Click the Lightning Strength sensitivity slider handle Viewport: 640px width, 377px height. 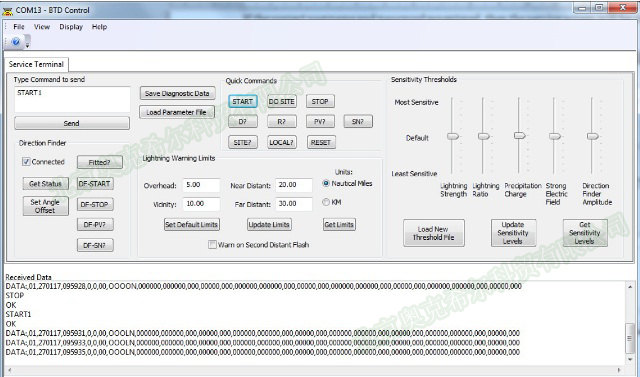click(453, 136)
